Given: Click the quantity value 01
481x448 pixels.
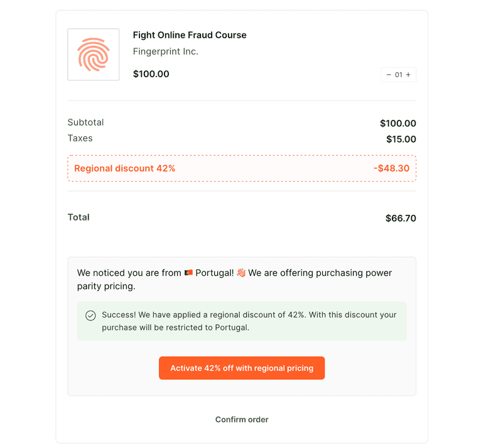Looking at the screenshot, I should pos(399,75).
